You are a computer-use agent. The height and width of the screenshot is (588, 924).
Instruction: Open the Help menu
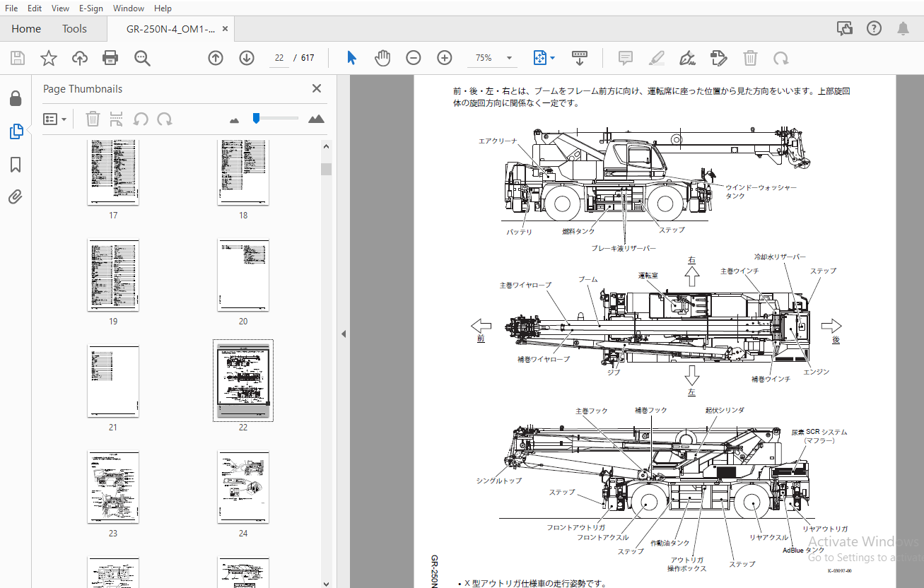point(163,8)
